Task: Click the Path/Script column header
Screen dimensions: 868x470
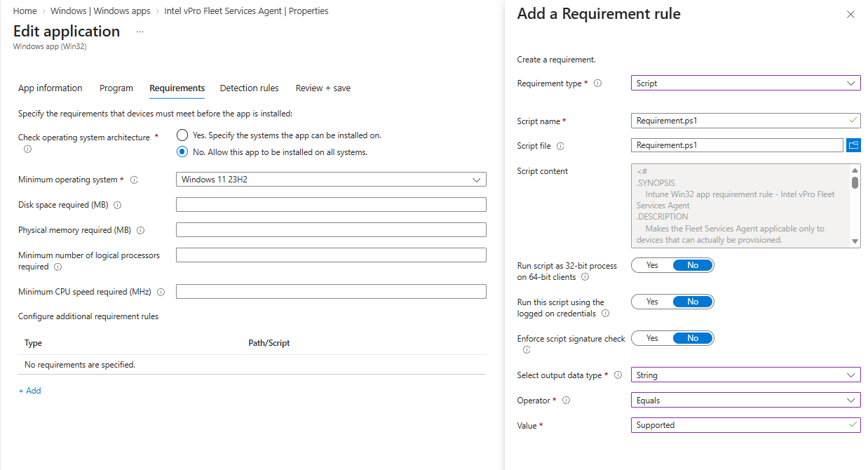Action: 269,343
